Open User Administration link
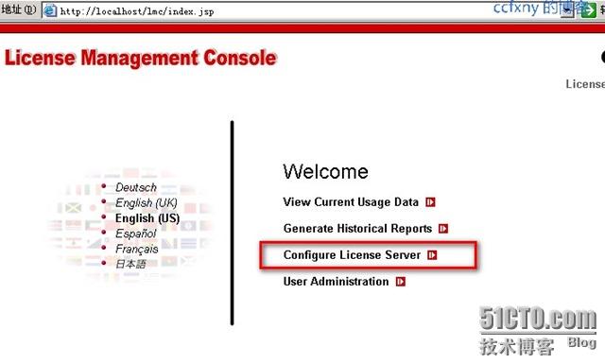 (337, 282)
